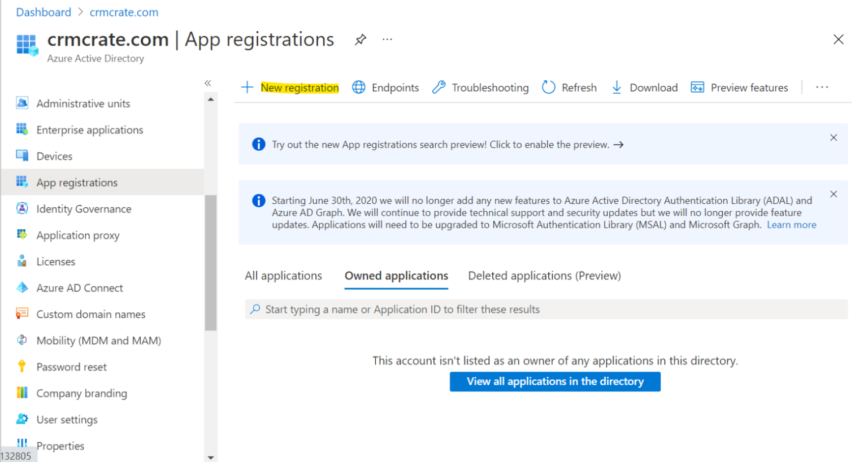Click the sidebar scroll up arrow
This screenshot has height=462, width=868.
click(x=211, y=99)
